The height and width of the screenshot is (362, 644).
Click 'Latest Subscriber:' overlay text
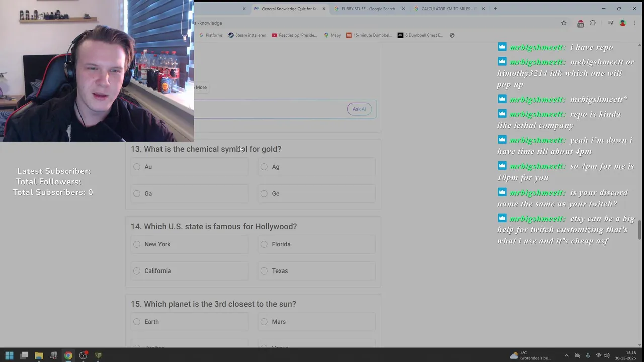pos(54,171)
